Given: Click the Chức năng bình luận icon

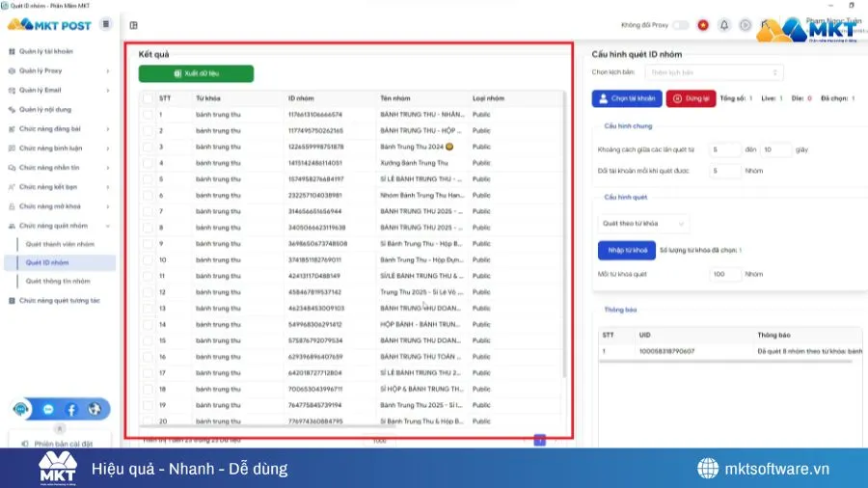Looking at the screenshot, I should pos(12,149).
